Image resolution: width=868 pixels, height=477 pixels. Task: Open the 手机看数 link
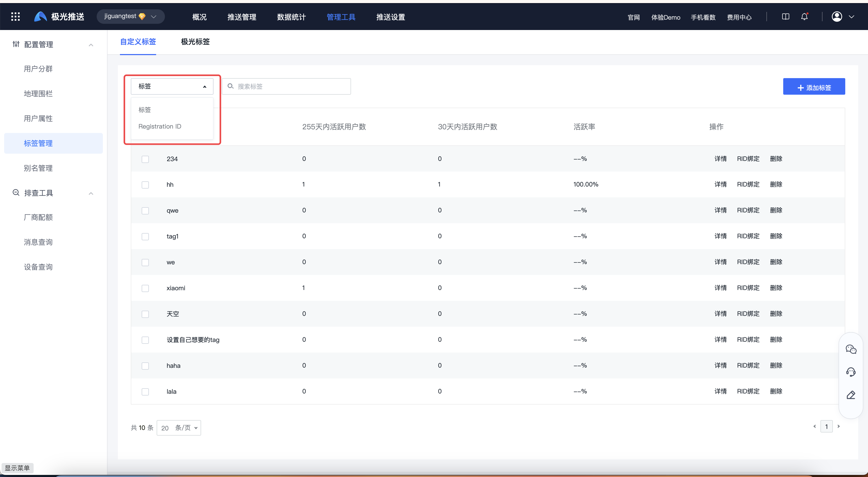703,17
